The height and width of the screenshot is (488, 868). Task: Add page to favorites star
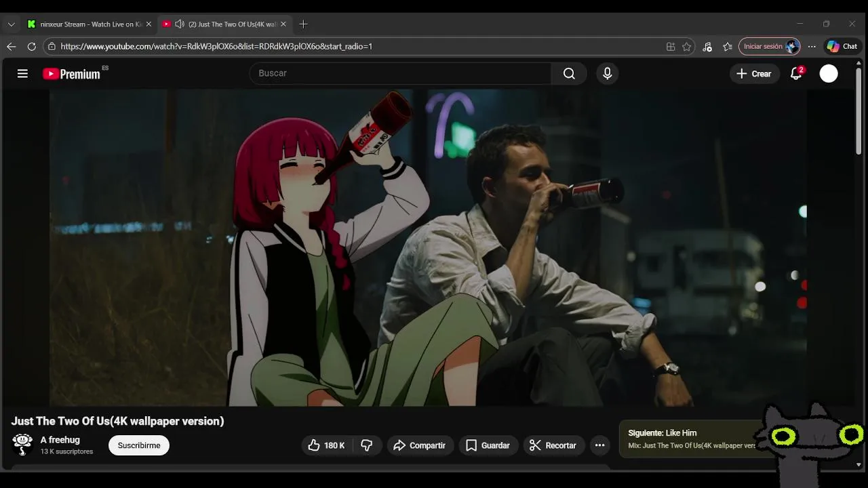pyautogui.click(x=687, y=46)
